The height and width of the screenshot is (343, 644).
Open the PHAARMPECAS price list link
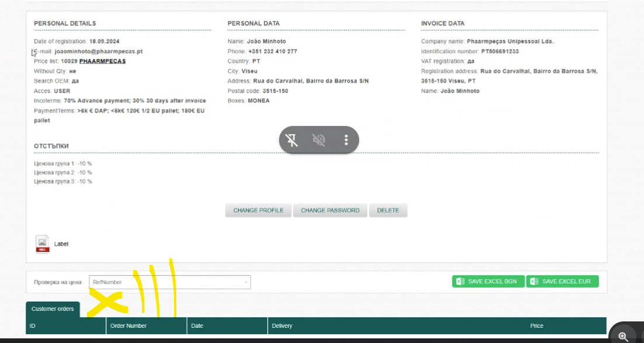[x=102, y=61]
